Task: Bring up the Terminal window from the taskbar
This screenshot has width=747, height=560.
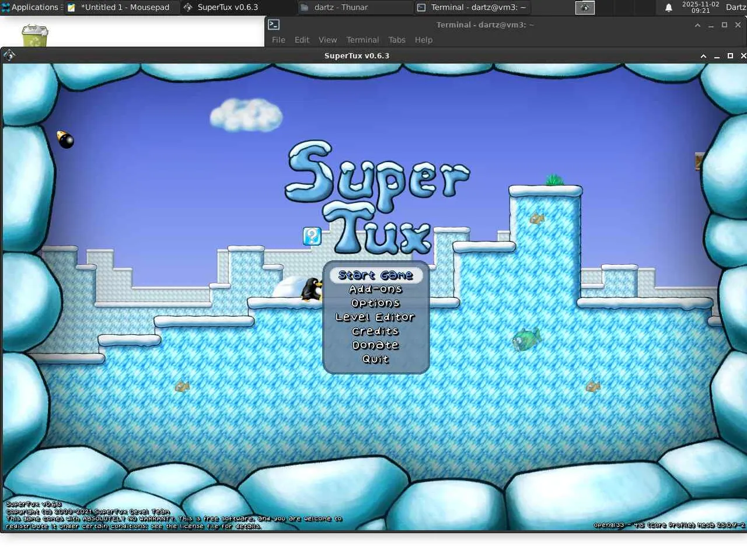Action: (x=472, y=8)
